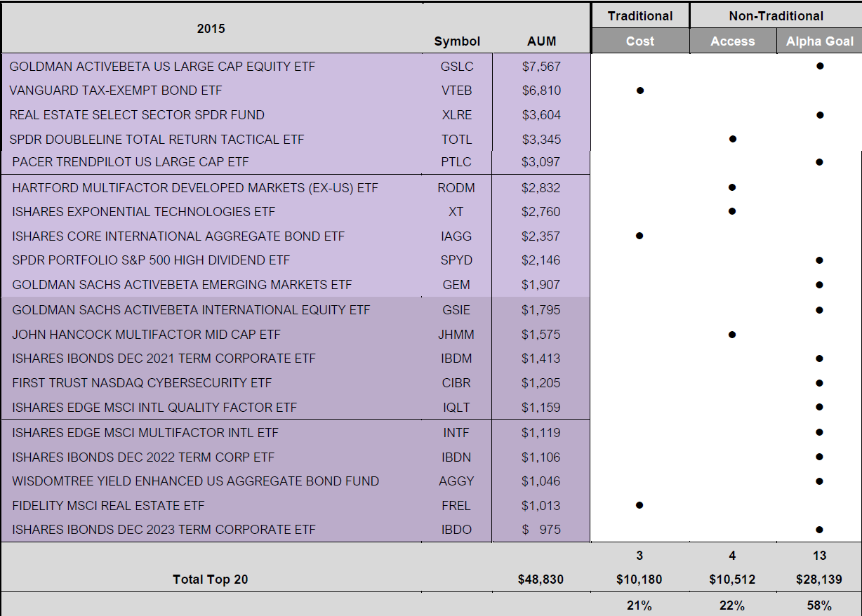Click the Cost dot in the FREL row
This screenshot has width=862, height=616.
click(x=639, y=505)
